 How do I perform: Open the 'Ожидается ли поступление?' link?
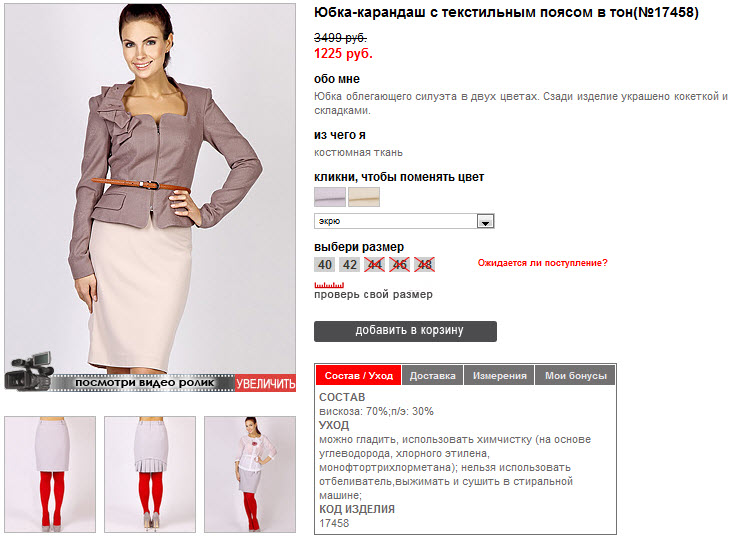[x=543, y=263]
